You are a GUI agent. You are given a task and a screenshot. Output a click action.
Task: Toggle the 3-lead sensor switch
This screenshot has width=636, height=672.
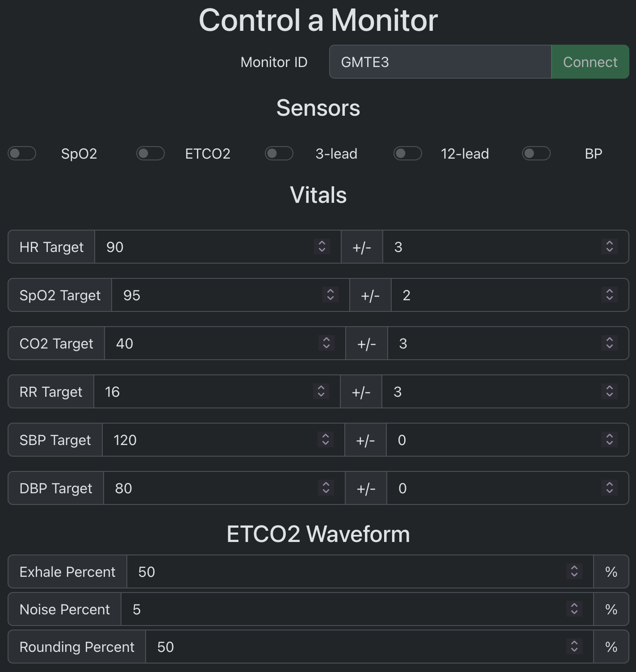[279, 153]
